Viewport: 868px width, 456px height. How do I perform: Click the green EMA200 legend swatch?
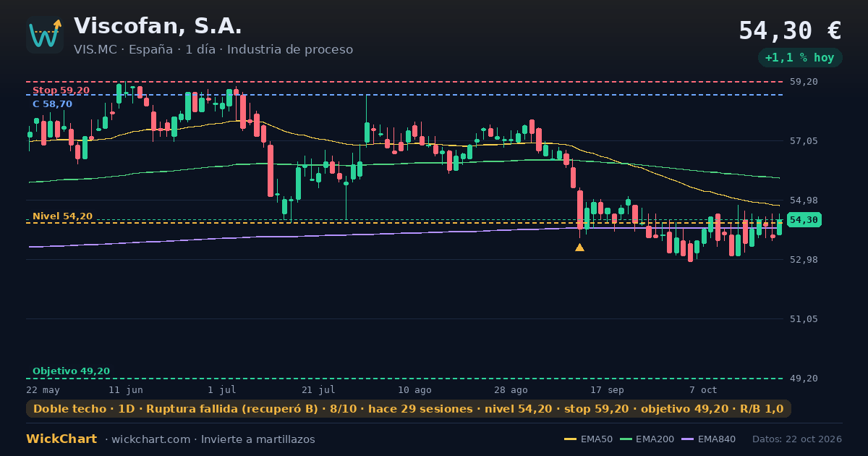pyautogui.click(x=626, y=439)
